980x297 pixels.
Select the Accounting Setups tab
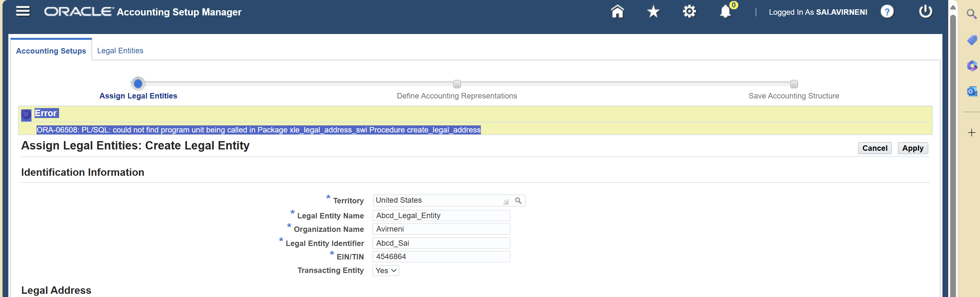[x=51, y=50]
